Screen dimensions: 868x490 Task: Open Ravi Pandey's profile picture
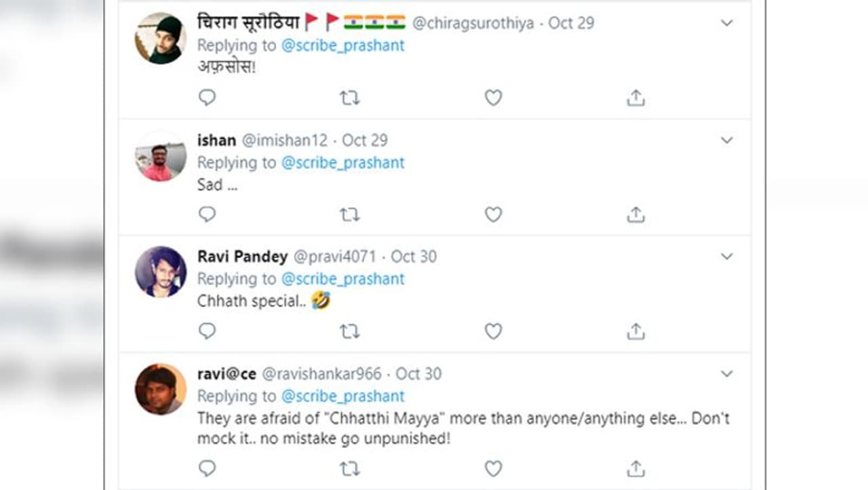(x=161, y=271)
